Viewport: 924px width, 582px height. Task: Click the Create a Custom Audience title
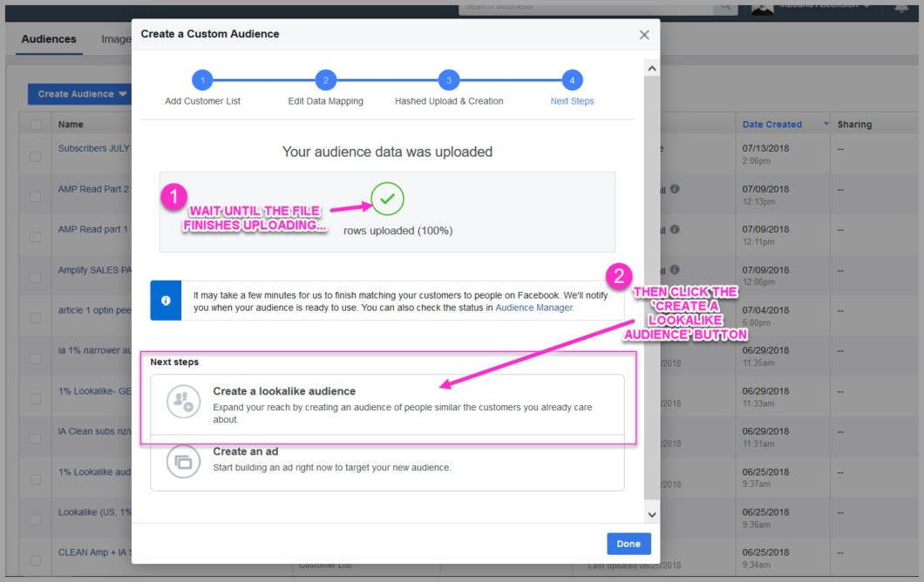tap(210, 34)
